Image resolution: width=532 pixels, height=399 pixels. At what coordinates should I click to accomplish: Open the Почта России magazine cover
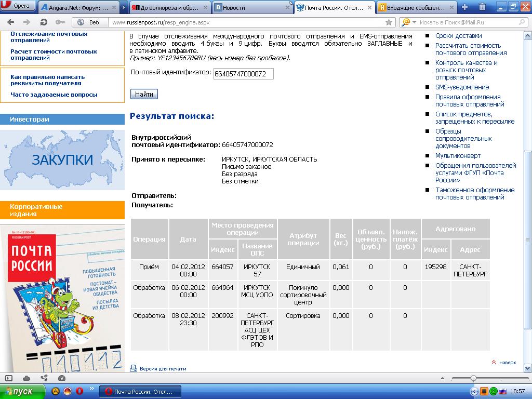(x=62, y=299)
